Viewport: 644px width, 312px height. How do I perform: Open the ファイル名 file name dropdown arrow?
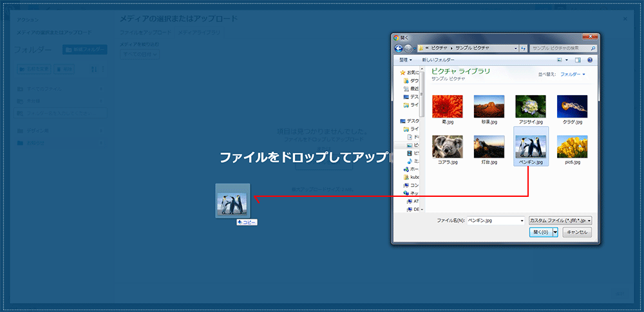pos(522,221)
